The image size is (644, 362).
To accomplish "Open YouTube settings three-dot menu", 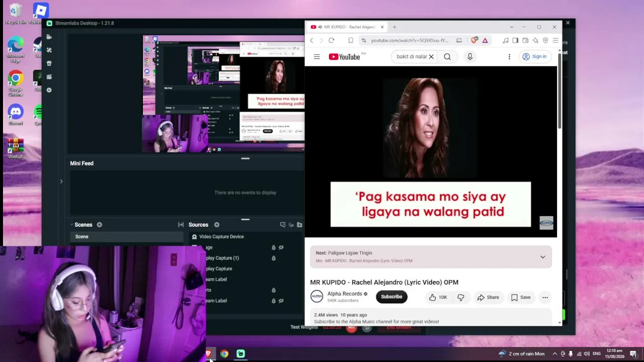I will pyautogui.click(x=509, y=57).
